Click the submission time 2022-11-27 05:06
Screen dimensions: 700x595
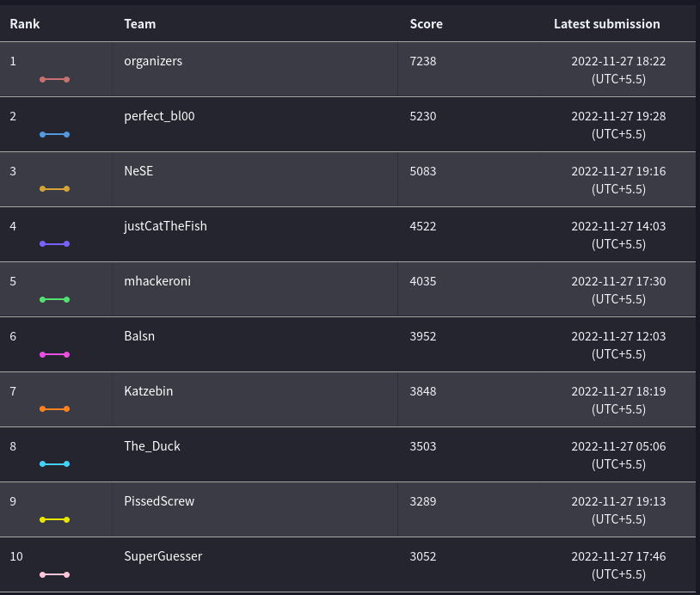618,446
